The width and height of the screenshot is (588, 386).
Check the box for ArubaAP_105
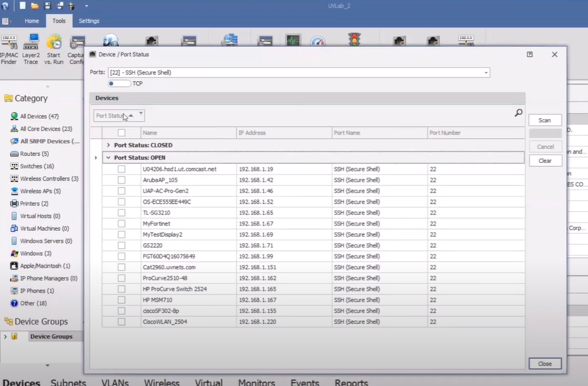click(122, 180)
